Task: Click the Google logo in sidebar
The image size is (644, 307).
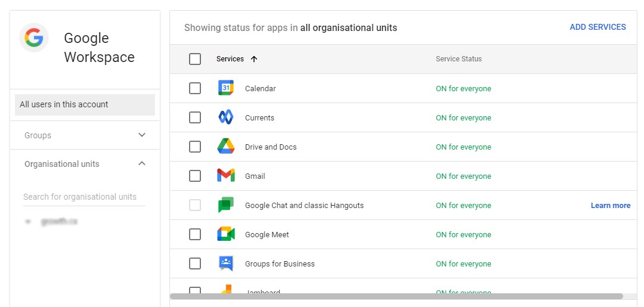Action: (x=34, y=38)
